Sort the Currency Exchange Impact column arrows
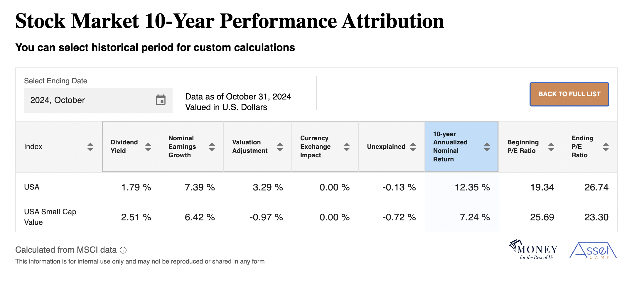Screen dimensions: 644x287 click(x=347, y=146)
